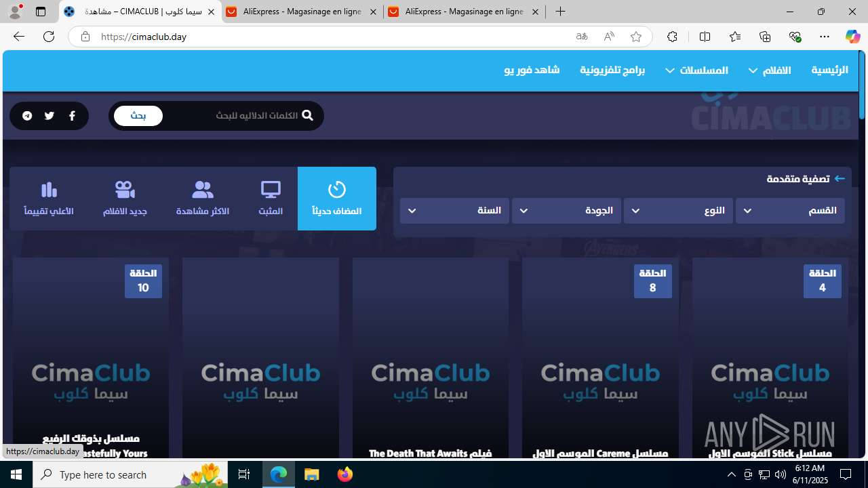
Task: Open the النوع filter dropdown
Action: (x=678, y=211)
